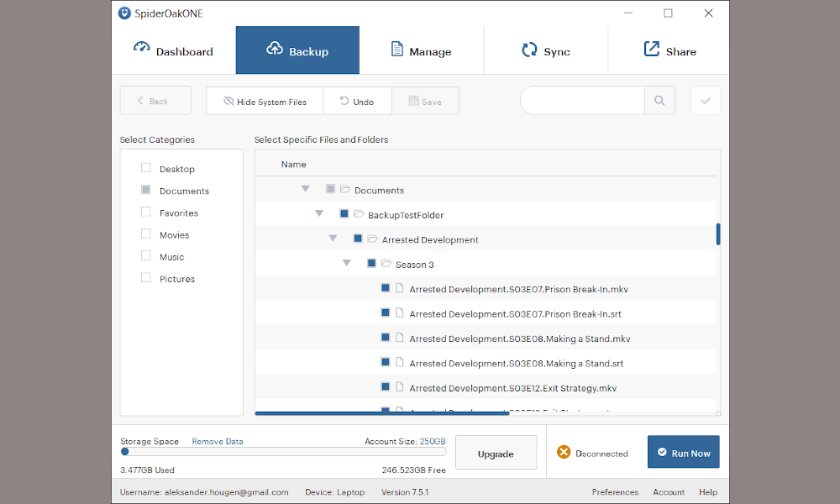
Task: Click file icon of S03E07.Prison Break-In.srt
Action: pos(400,312)
